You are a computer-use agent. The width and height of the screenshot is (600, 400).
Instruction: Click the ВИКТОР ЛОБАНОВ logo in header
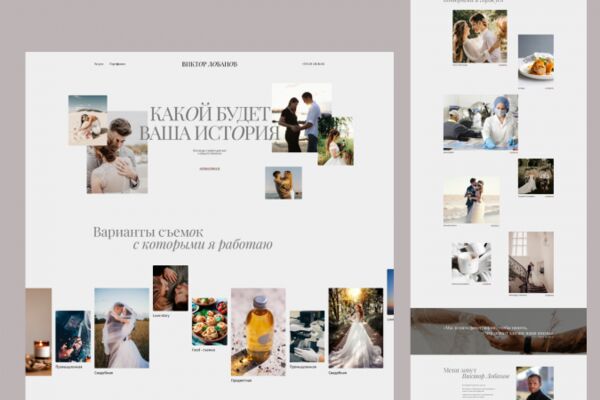point(209,64)
